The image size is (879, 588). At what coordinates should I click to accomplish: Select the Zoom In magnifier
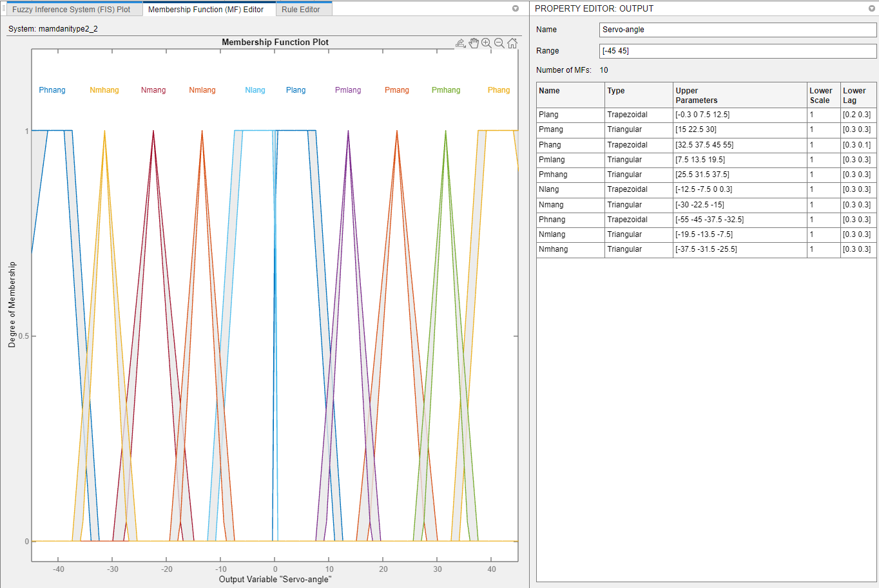point(487,43)
